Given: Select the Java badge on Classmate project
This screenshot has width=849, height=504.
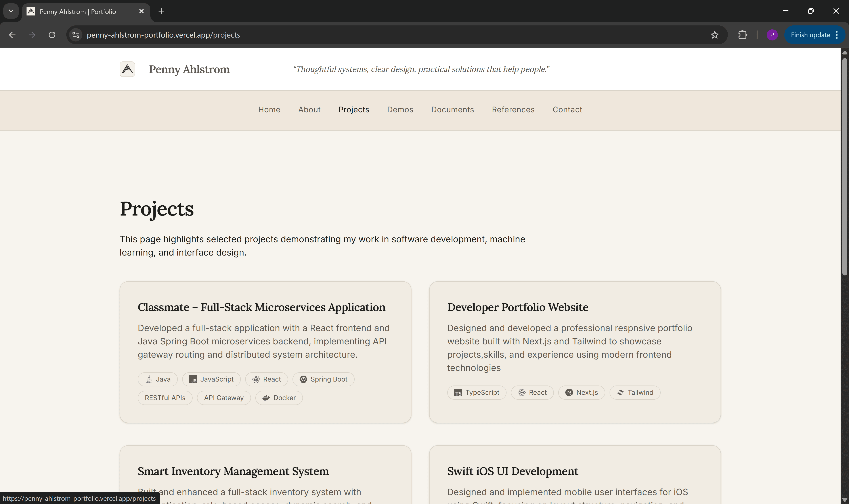Looking at the screenshot, I should pyautogui.click(x=157, y=379).
